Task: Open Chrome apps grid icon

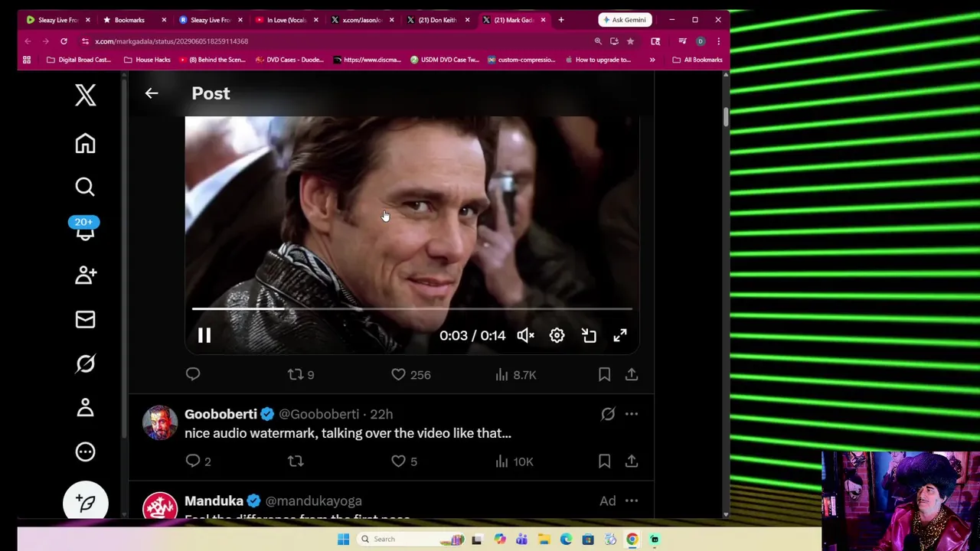Action: pos(27,60)
